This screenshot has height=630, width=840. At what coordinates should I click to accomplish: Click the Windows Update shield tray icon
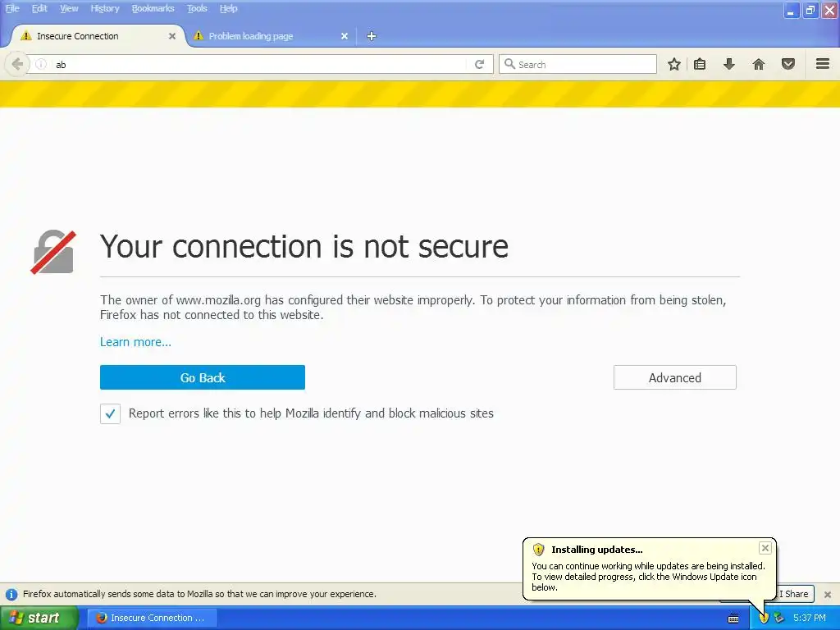764,618
